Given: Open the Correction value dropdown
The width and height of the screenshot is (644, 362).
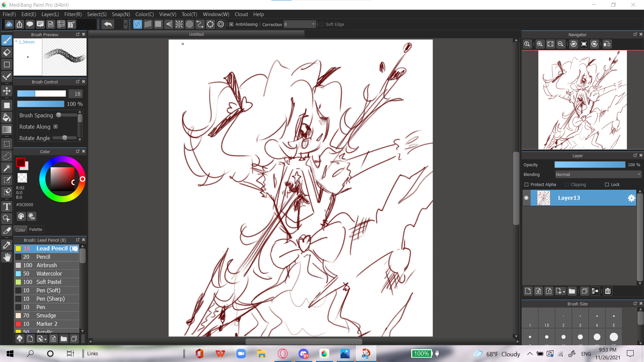Looking at the screenshot, I should [x=300, y=24].
